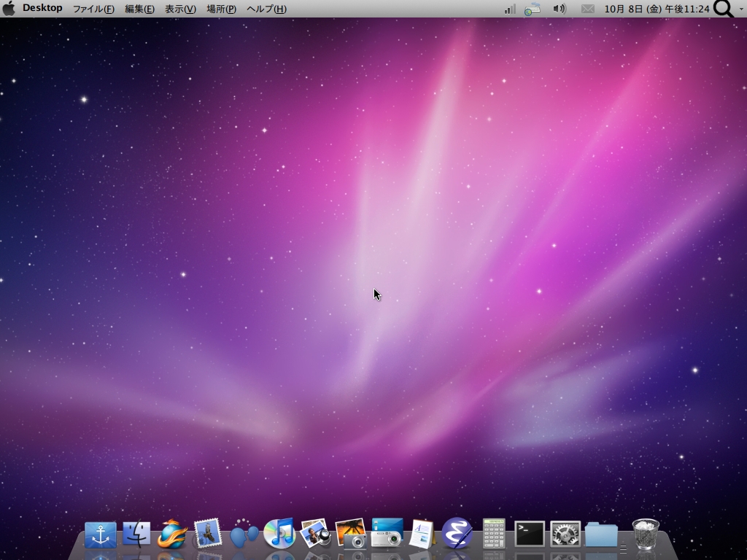Launch the text document editor icon
The image size is (747, 560).
pyautogui.click(x=422, y=534)
